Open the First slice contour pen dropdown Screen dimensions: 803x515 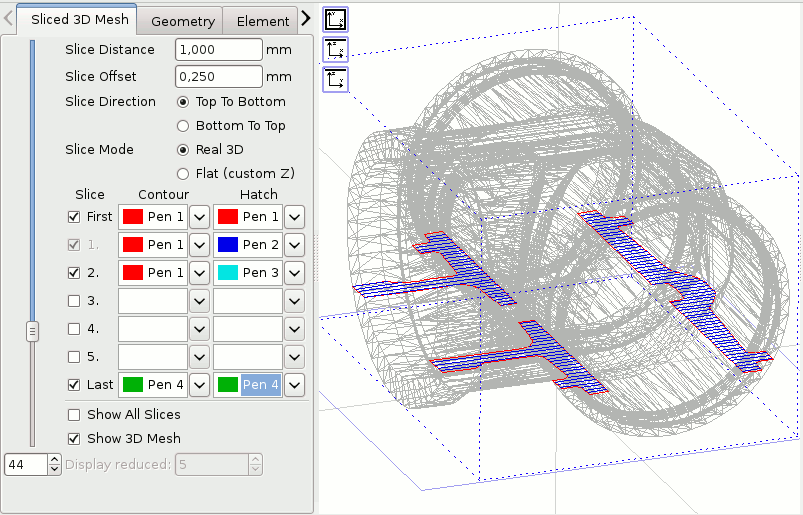(199, 217)
